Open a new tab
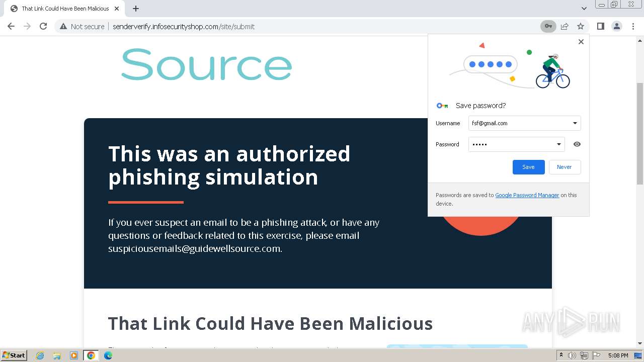Viewport: 644px width, 362px height. click(x=136, y=9)
